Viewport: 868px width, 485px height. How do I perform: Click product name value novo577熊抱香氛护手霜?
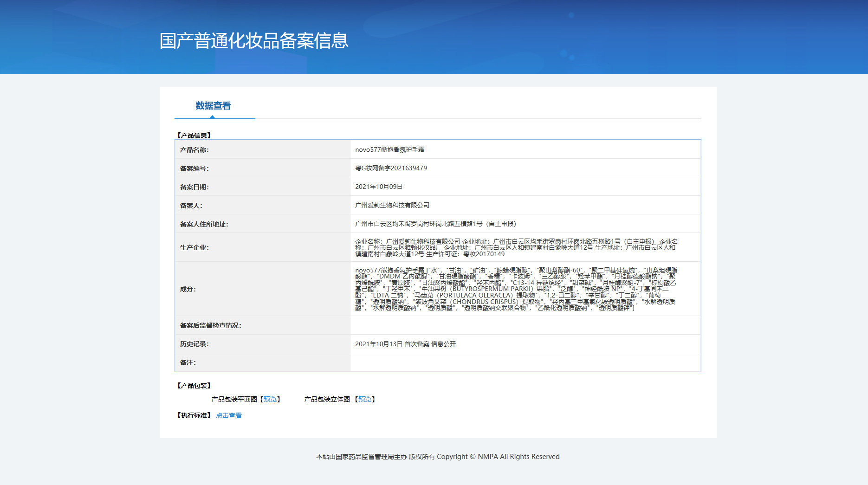pos(390,149)
